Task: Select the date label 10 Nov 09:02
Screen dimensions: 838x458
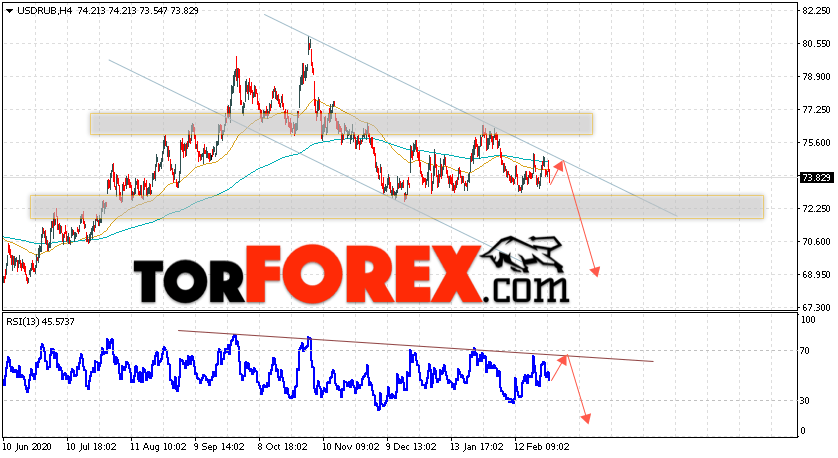Action: point(349,447)
